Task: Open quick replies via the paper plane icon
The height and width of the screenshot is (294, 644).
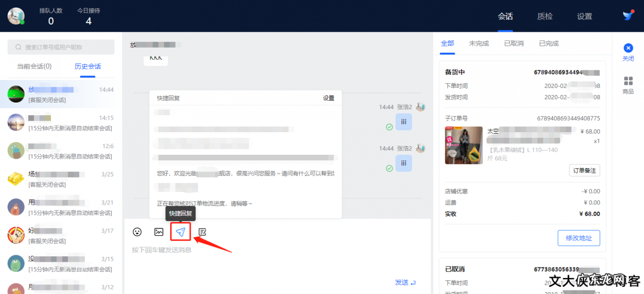Action: pos(180,232)
